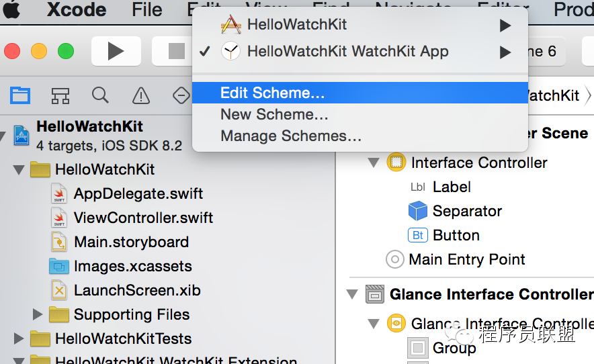Open the Find navigator magnifier icon
The height and width of the screenshot is (364, 594).
[x=100, y=95]
